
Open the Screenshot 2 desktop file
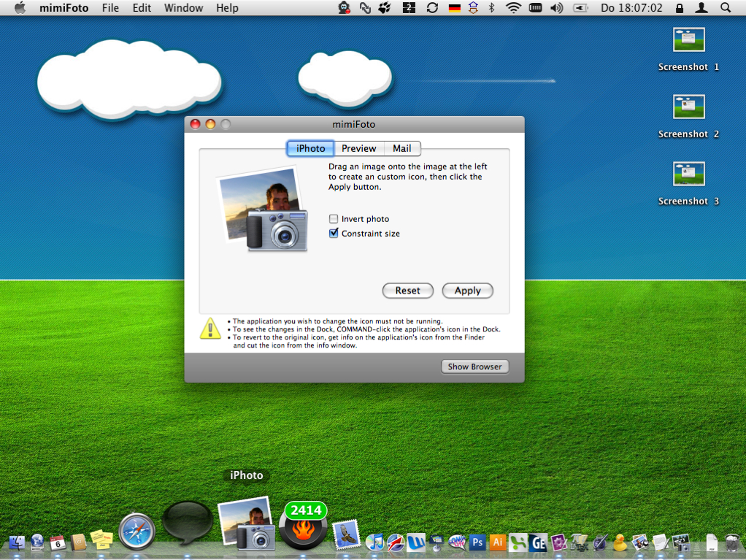[x=688, y=117]
